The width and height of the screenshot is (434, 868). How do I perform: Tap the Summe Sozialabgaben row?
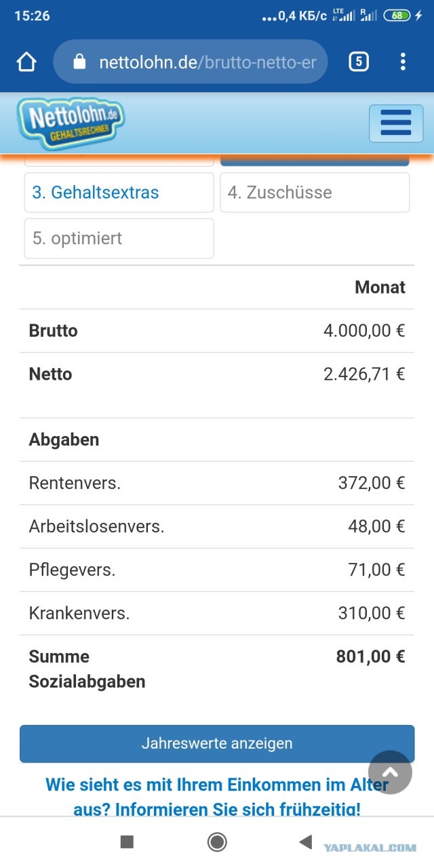coord(217,669)
